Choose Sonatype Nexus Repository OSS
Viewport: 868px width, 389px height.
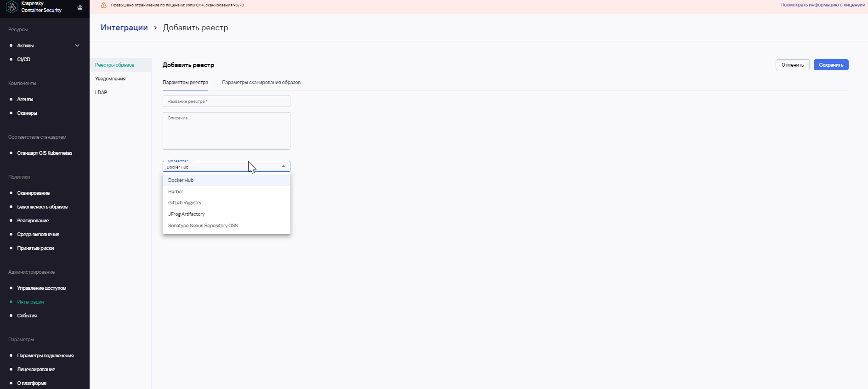[x=227, y=226]
